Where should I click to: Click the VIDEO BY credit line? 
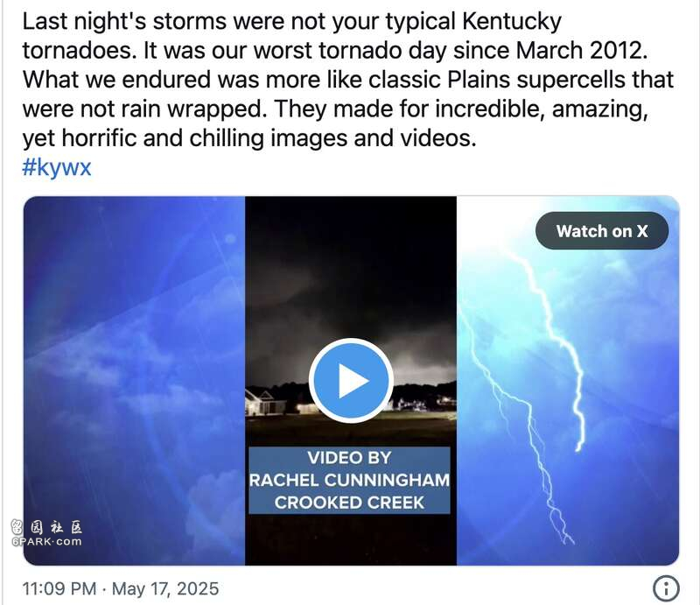tap(349, 458)
